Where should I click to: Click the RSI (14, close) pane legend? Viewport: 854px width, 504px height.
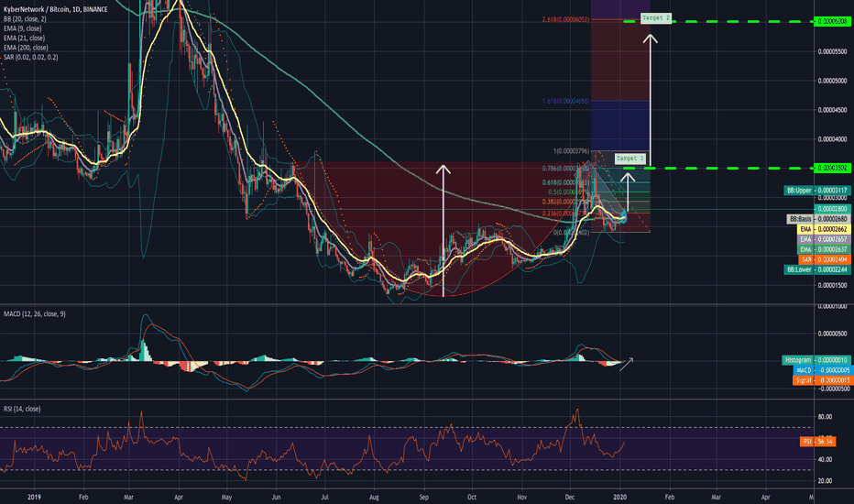point(22,409)
